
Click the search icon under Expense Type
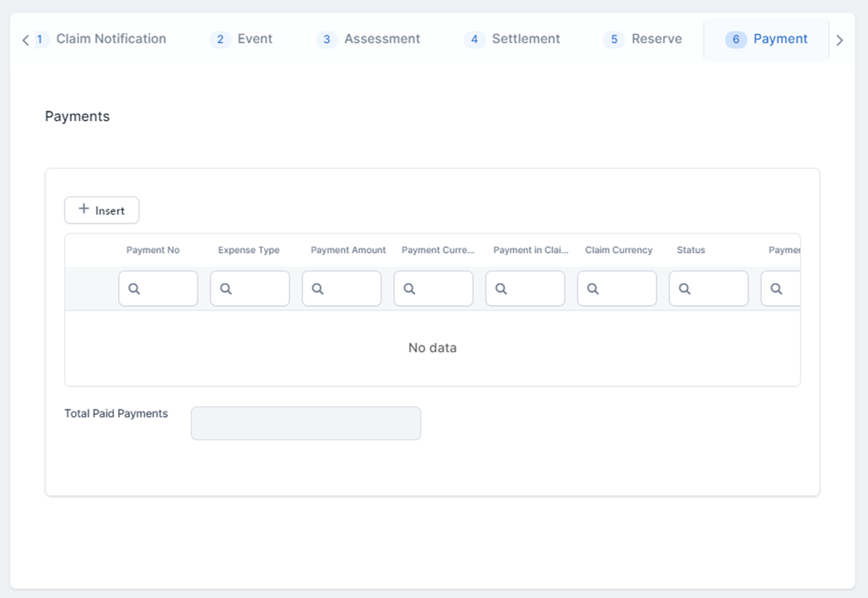pos(226,289)
